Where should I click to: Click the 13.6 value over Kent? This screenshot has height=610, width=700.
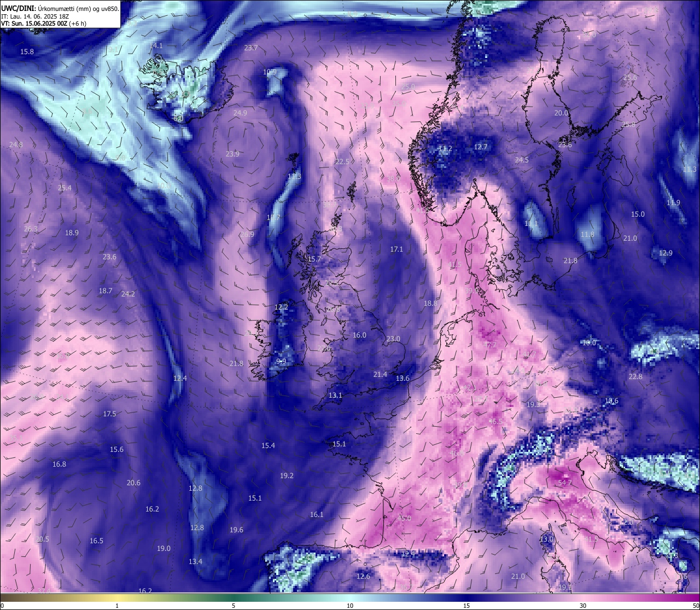click(x=402, y=379)
